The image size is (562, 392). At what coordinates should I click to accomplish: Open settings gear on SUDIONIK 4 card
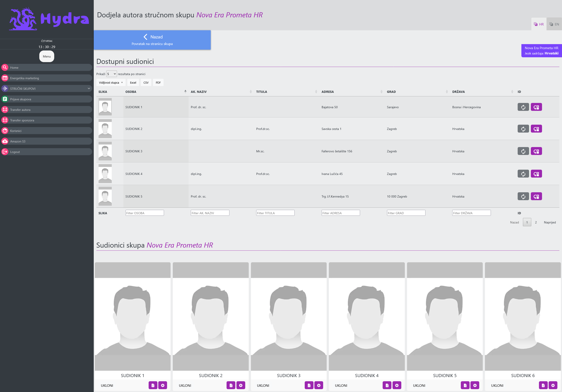coord(397,385)
